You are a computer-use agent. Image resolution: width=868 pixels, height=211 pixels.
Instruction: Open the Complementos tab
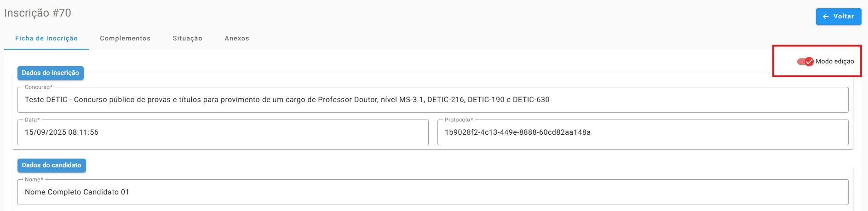pyautogui.click(x=125, y=39)
